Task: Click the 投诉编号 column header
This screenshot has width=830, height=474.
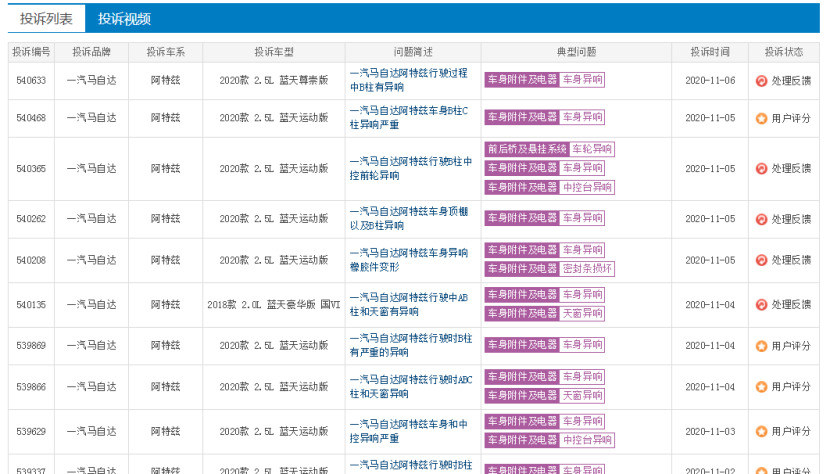Action: [x=31, y=52]
